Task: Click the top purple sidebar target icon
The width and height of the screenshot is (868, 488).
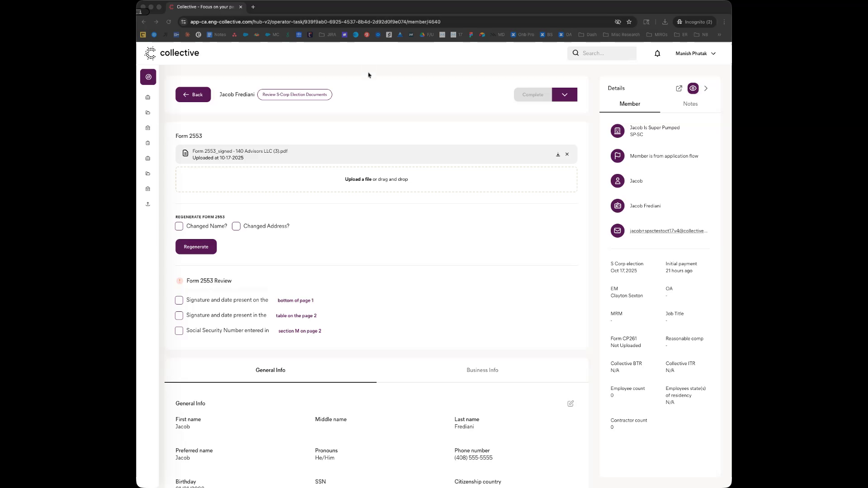Action: (x=148, y=77)
